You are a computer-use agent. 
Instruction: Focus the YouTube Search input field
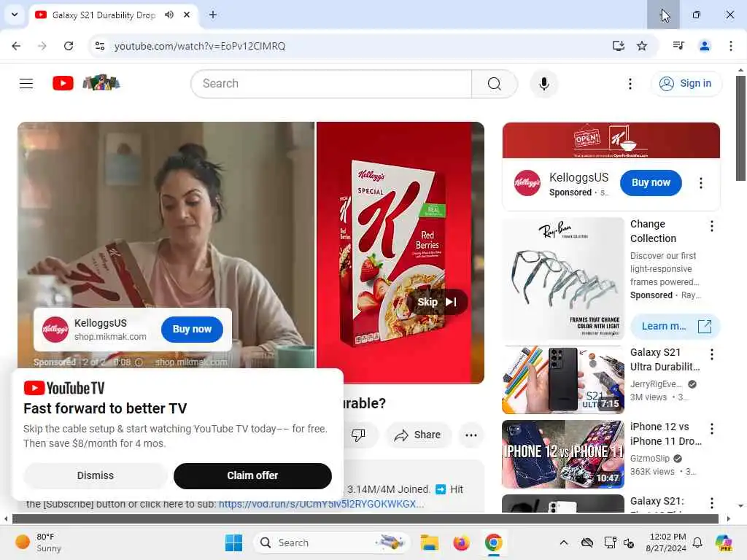(331, 84)
